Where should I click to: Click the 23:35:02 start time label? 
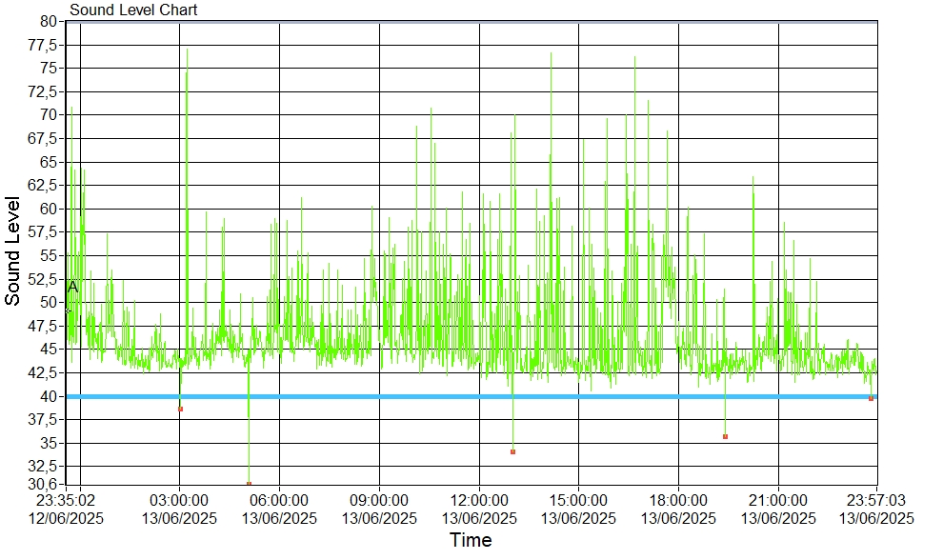click(67, 501)
